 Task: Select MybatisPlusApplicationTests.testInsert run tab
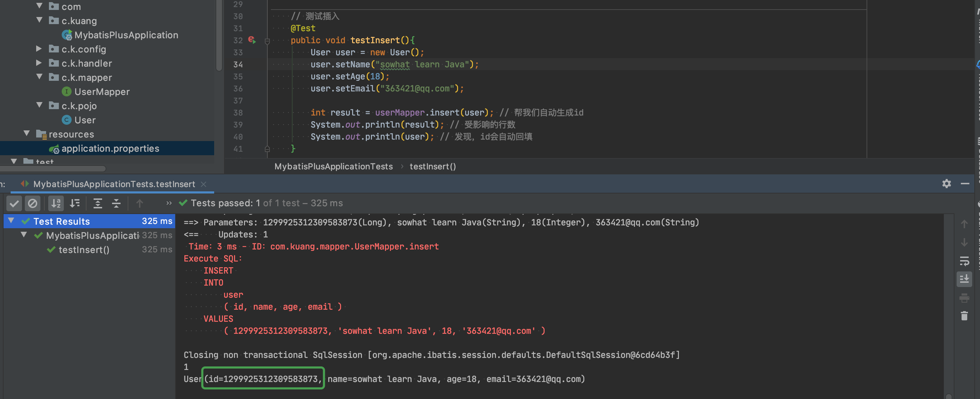114,184
